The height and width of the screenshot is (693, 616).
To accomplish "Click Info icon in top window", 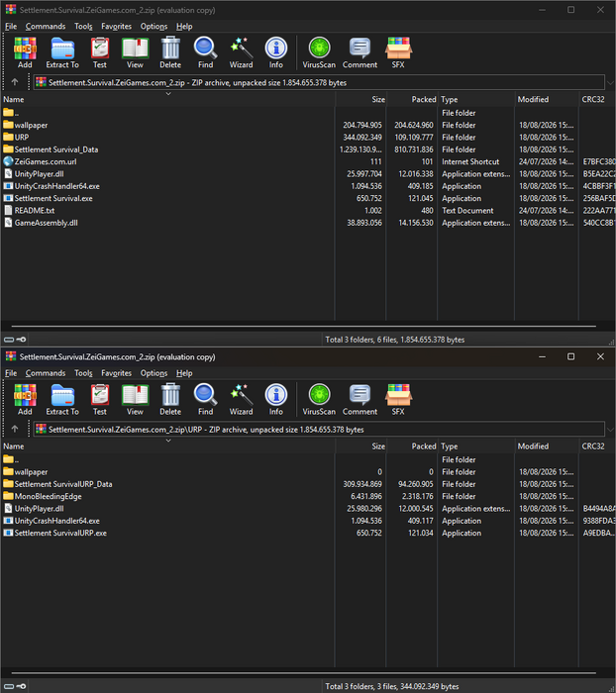I will pyautogui.click(x=276, y=52).
